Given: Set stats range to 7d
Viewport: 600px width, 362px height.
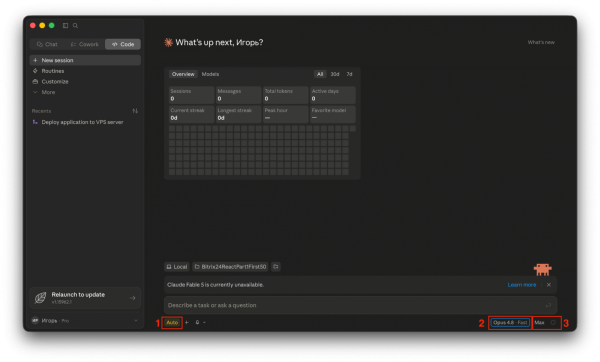Looking at the screenshot, I should coord(349,74).
